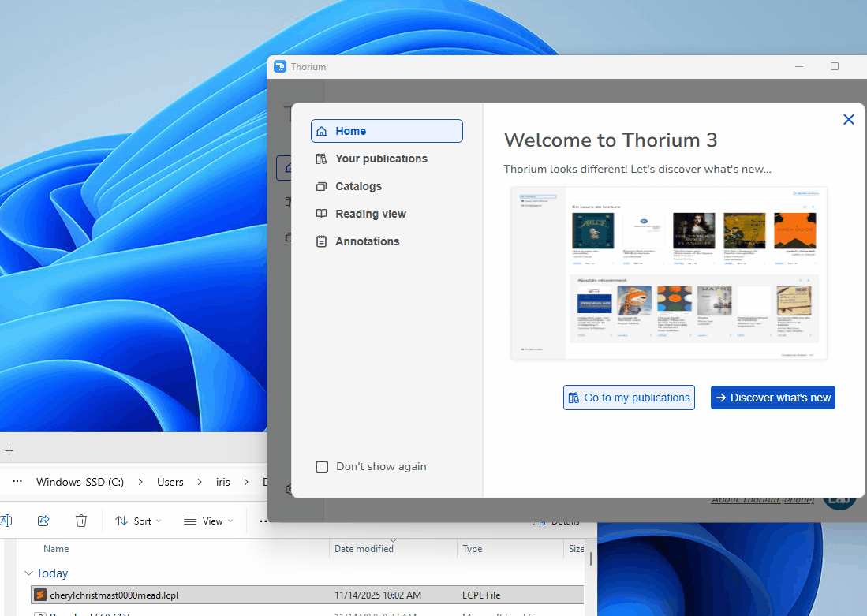Click Go to my publications button
The width and height of the screenshot is (867, 616).
tap(629, 398)
